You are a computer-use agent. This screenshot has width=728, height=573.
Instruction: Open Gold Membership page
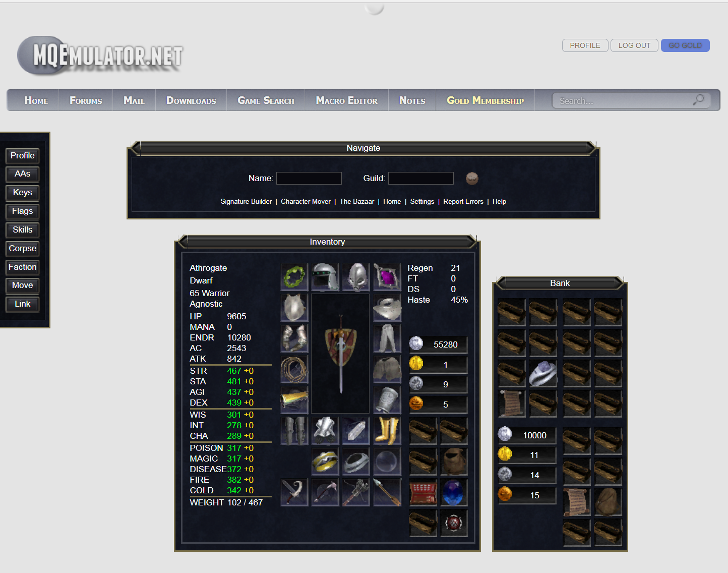[x=486, y=100]
